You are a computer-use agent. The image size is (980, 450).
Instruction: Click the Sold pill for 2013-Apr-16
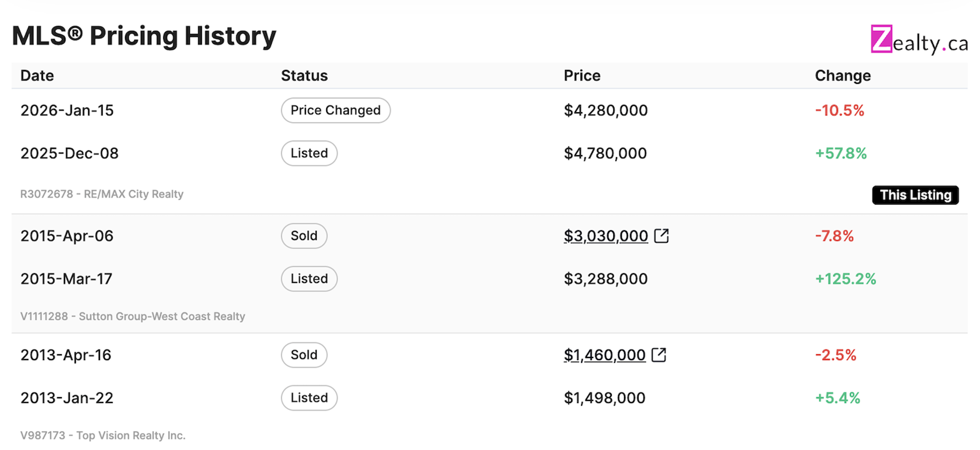[x=304, y=355]
